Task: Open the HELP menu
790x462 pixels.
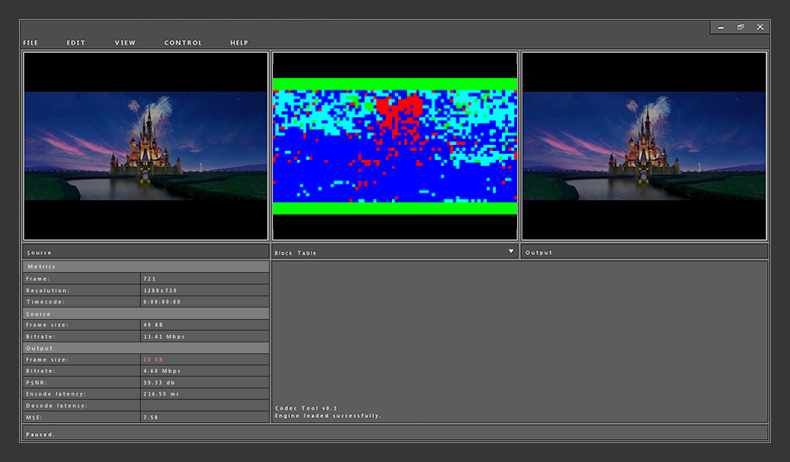Action: (x=239, y=43)
